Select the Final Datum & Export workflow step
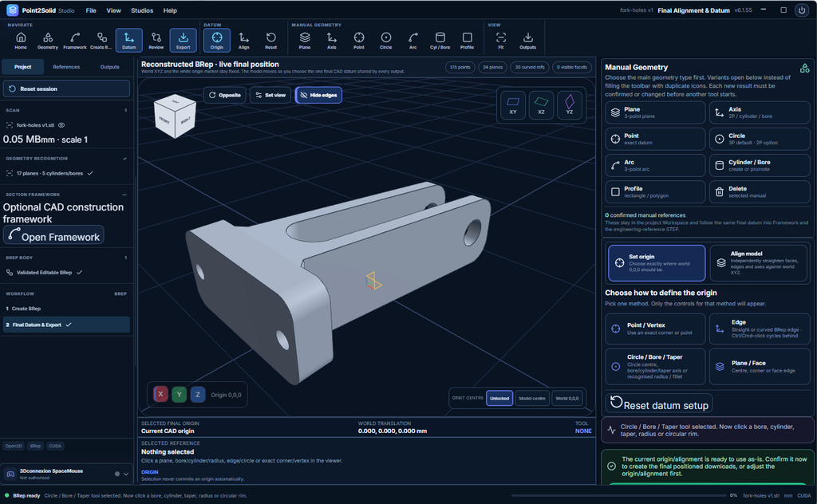Screen dimensions: 817x504 point(66,325)
